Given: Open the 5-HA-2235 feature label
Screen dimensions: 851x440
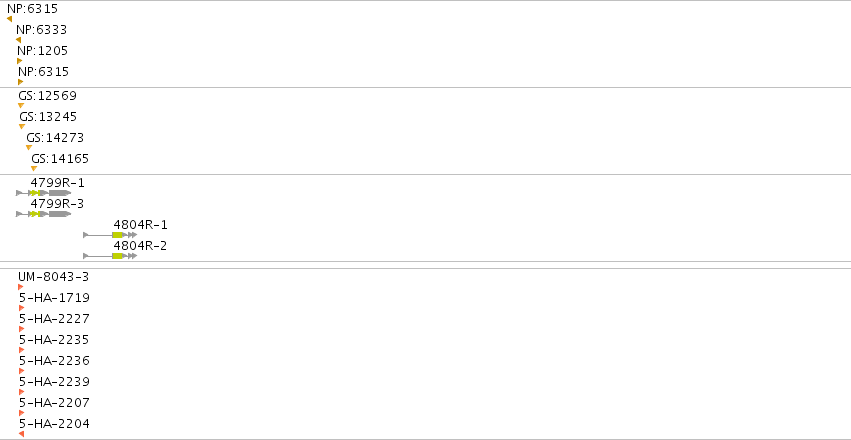Looking at the screenshot, I should tap(54, 340).
